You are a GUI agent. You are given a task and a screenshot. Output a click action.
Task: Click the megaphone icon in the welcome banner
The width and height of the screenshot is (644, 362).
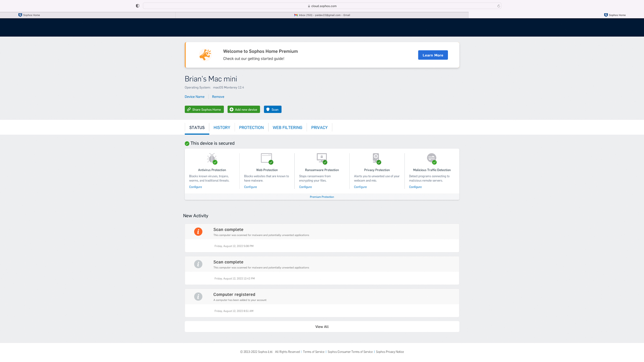(x=205, y=55)
